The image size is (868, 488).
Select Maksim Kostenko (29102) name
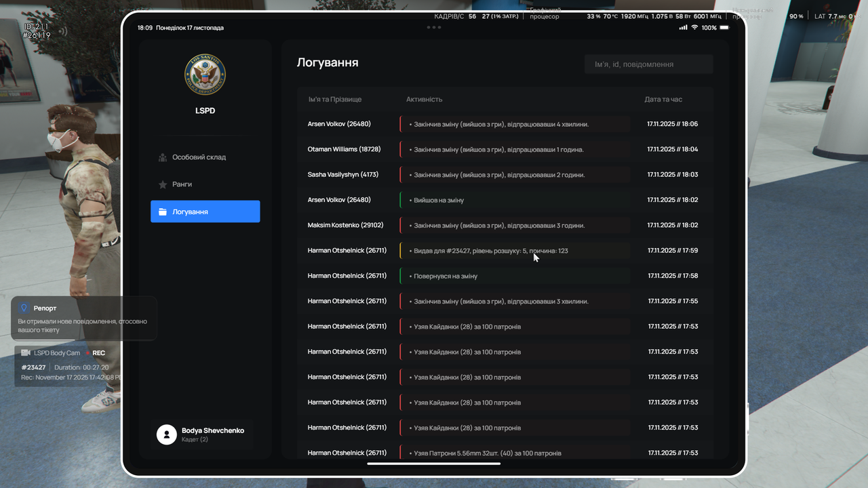(345, 225)
